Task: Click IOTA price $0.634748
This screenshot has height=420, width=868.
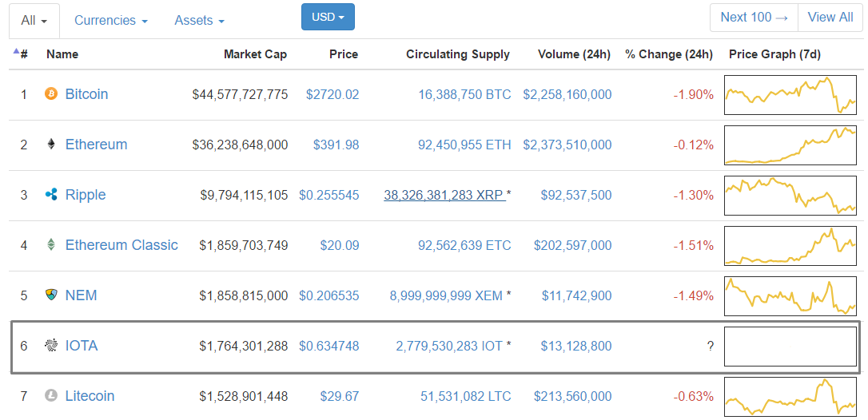Action: (328, 347)
